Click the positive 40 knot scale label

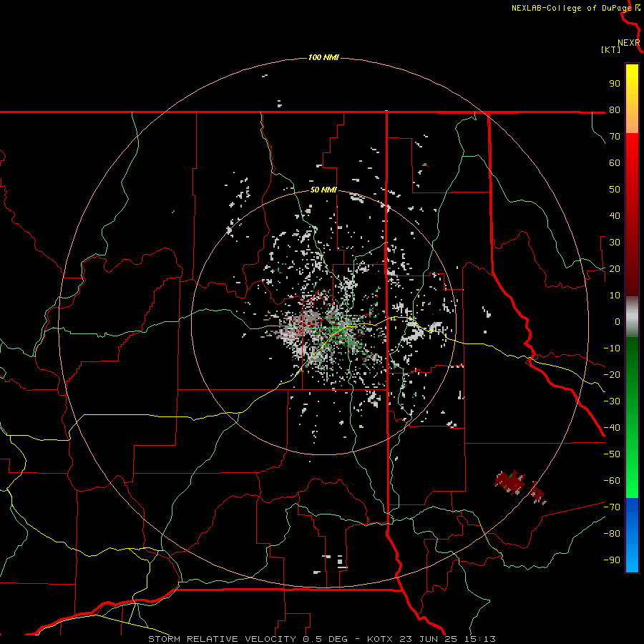point(615,216)
